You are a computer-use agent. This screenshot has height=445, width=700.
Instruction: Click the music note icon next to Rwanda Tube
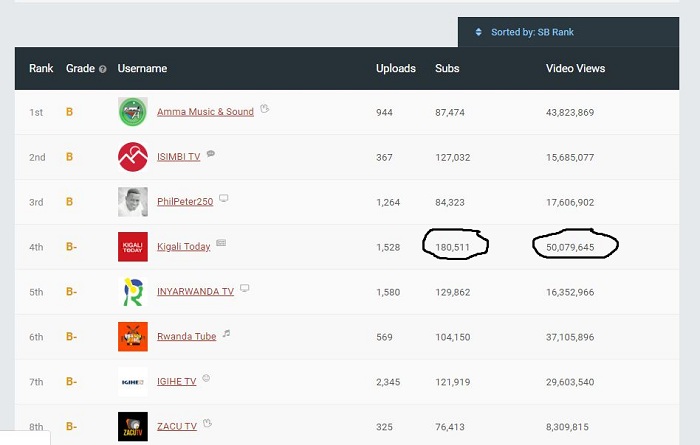click(x=227, y=333)
